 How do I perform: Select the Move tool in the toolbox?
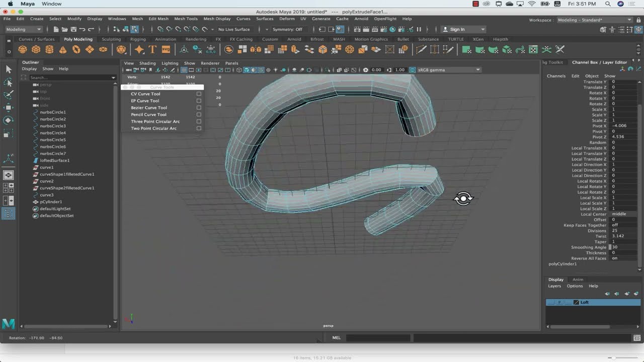tap(9, 108)
